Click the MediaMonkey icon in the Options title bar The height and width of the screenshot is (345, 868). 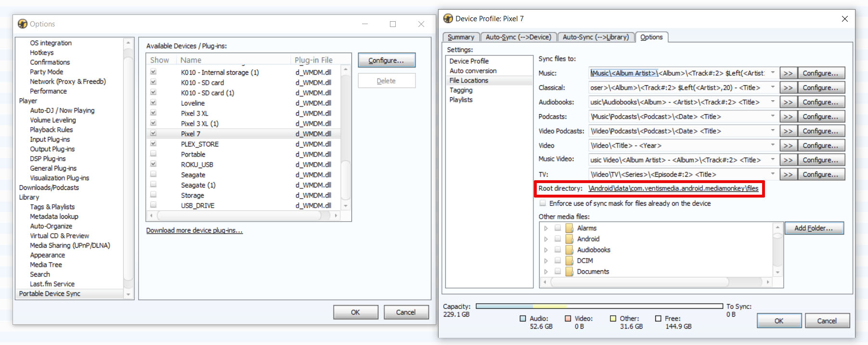[x=23, y=24]
